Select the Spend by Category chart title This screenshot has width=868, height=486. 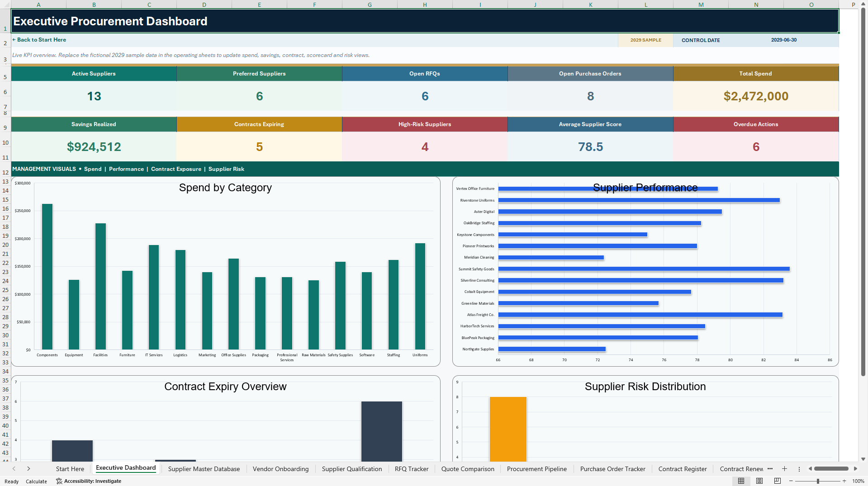coord(225,188)
